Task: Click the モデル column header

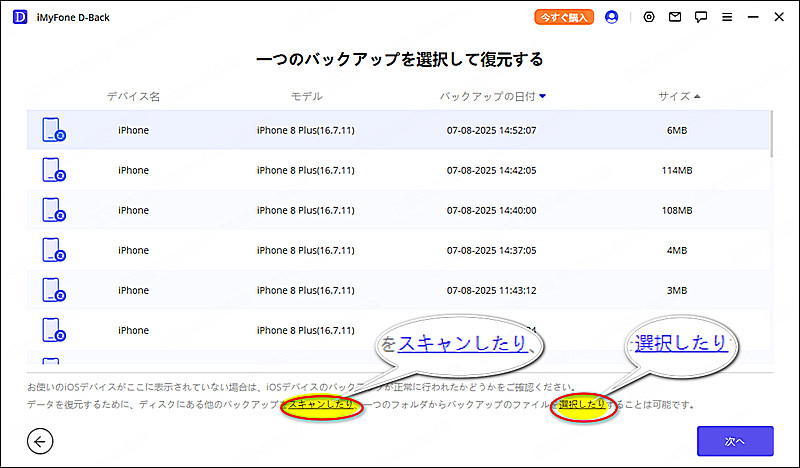Action: tap(306, 96)
